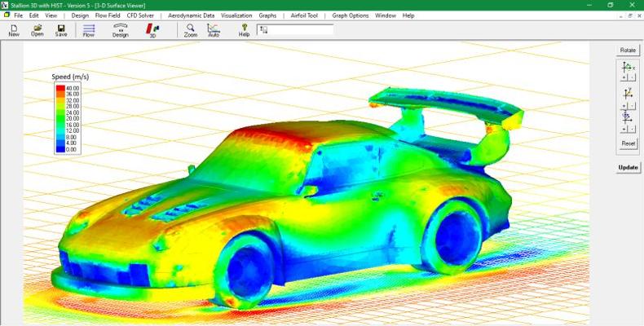
Task: Click the Open folder toolbar icon
Action: (37, 30)
